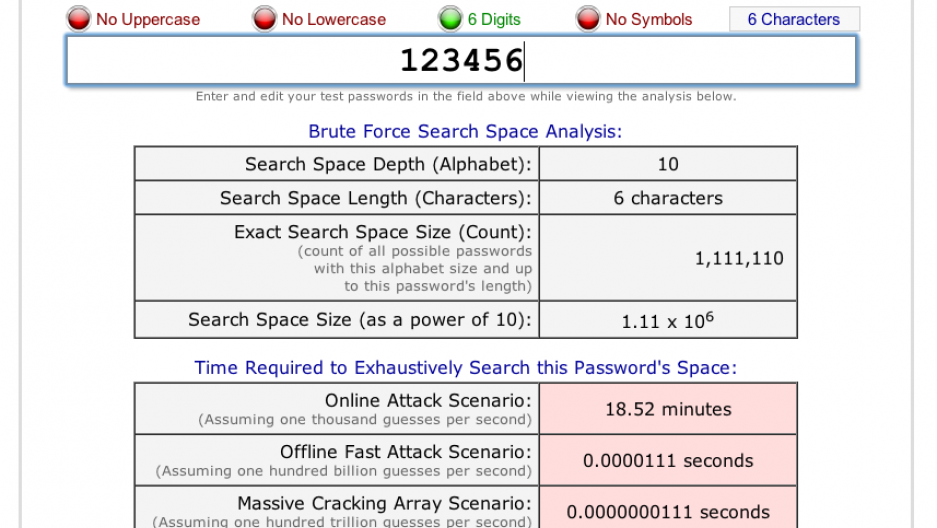This screenshot has height=528, width=937.
Task: Click the Search Space Length label cell
Action: click(376, 198)
